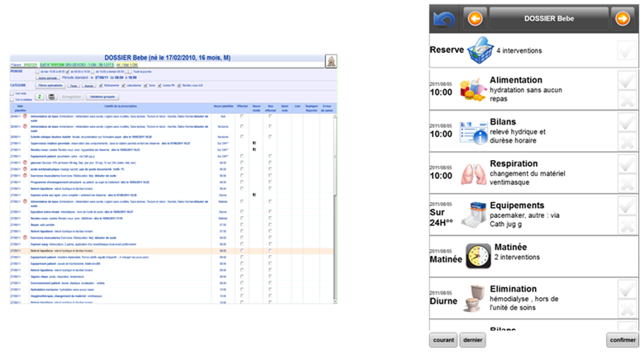Click the print icon in left toolbar
The width and height of the screenshot is (644, 354).
coord(51,97)
